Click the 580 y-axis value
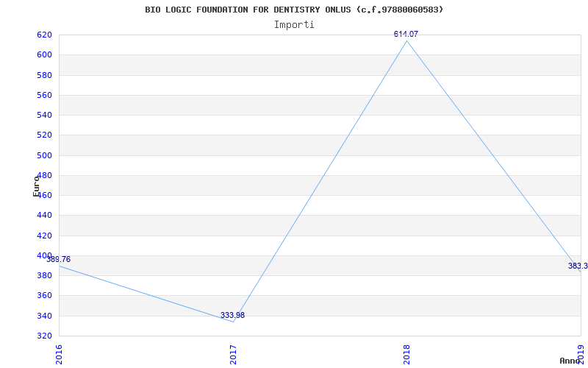Image resolution: width=588 pixels, height=368 pixels. tap(44, 75)
